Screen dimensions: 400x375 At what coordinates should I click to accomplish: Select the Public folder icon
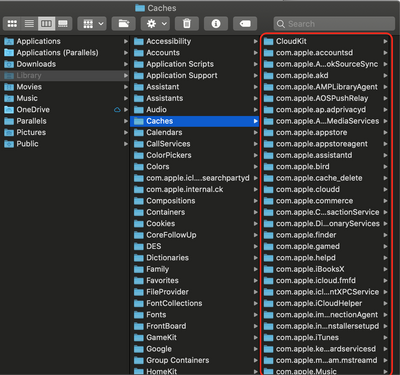9,144
